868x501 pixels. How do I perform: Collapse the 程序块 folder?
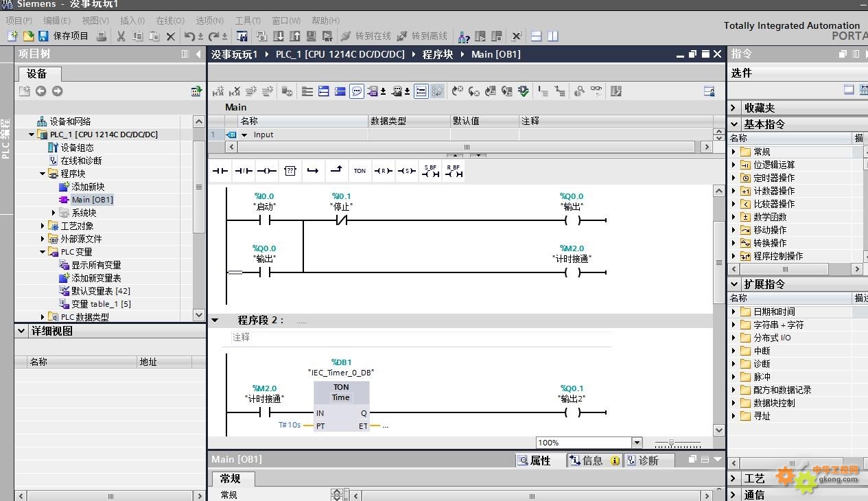click(x=43, y=174)
